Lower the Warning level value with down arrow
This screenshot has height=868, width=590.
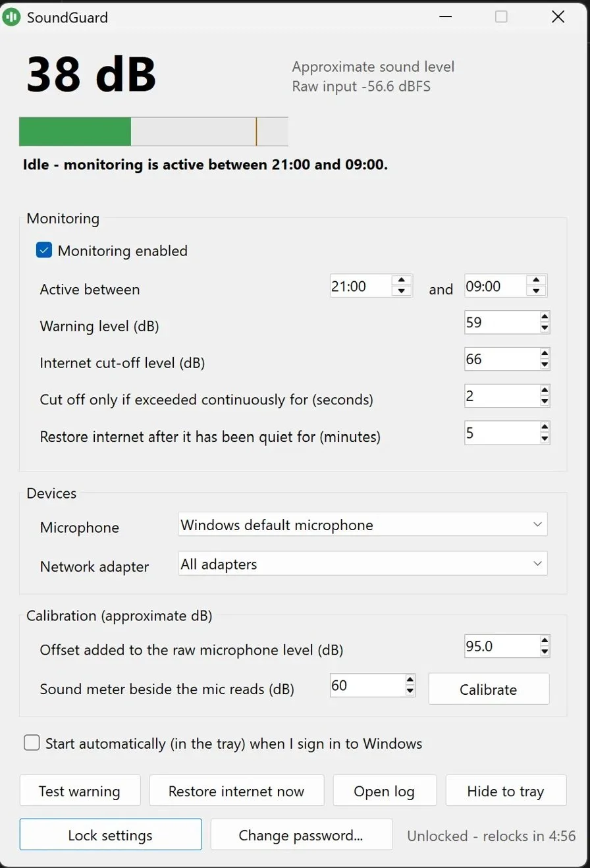coord(545,327)
